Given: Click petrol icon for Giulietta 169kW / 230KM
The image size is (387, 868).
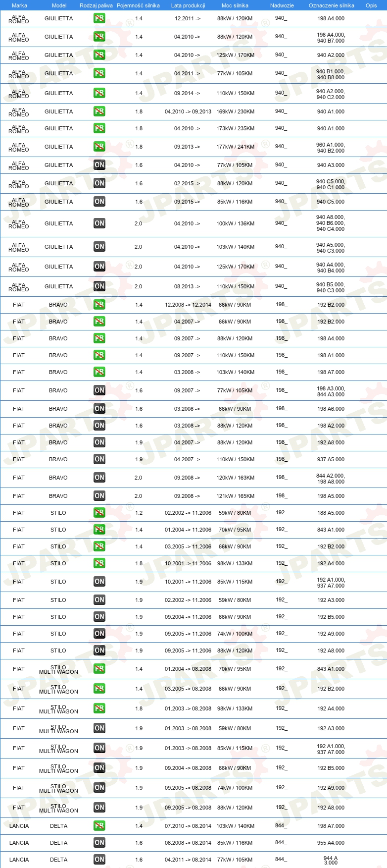Looking at the screenshot, I should point(99,111).
